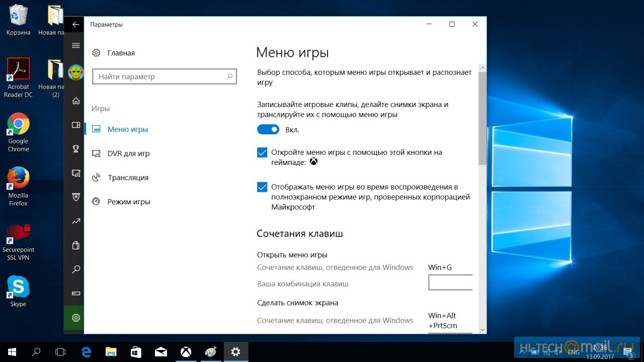Open Game DVR captures icon in Xbox sidebar

click(x=76, y=173)
